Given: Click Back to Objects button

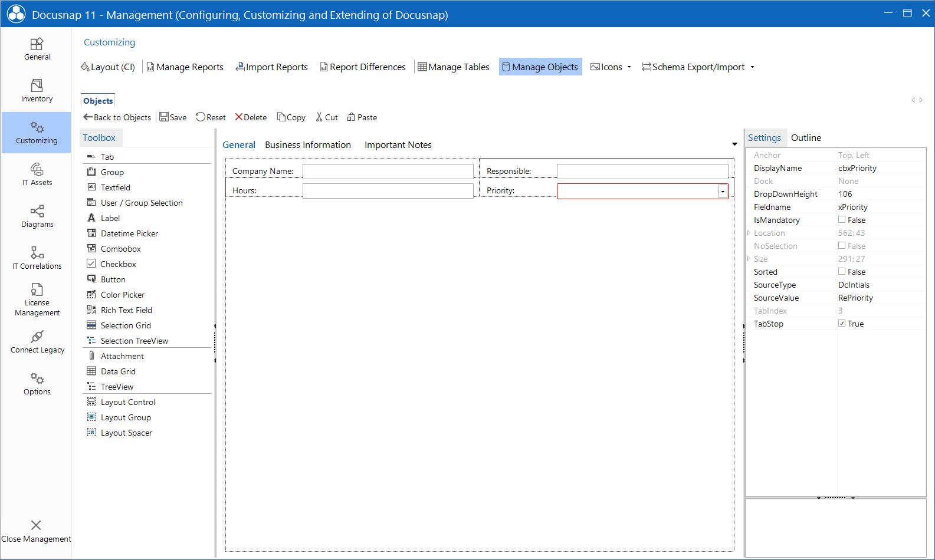Looking at the screenshot, I should coord(117,117).
